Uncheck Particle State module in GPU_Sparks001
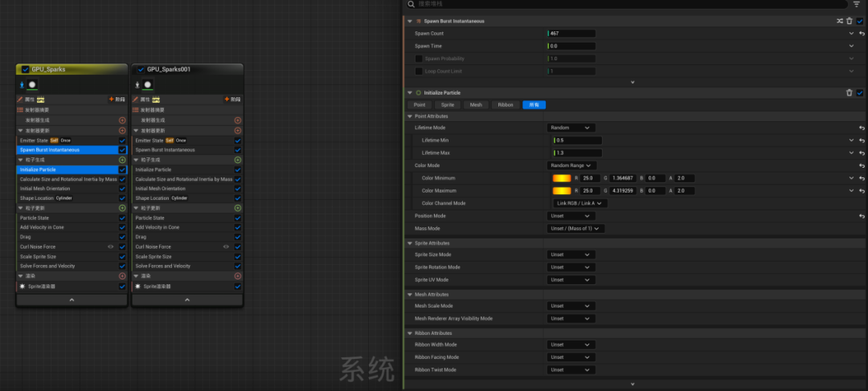Screen dimensions: 868x391 [238, 218]
